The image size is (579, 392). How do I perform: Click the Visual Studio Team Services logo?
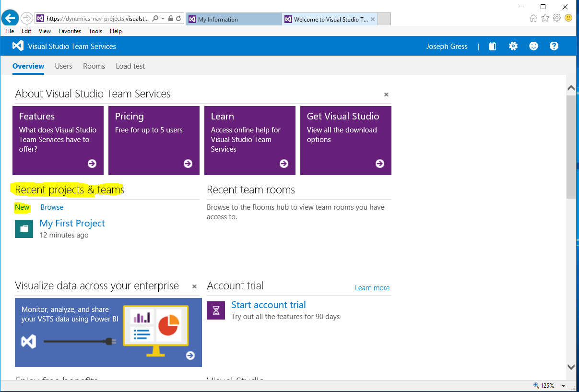coord(18,46)
